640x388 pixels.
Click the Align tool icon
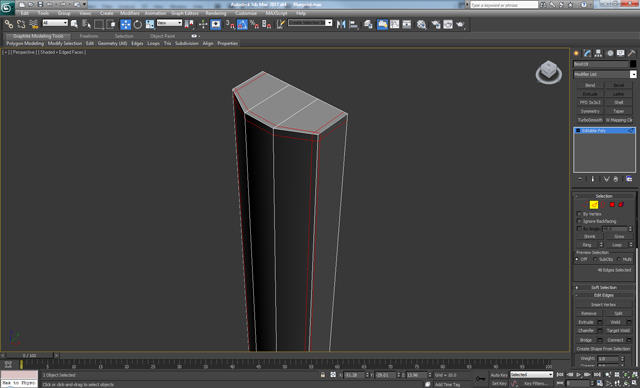point(353,24)
